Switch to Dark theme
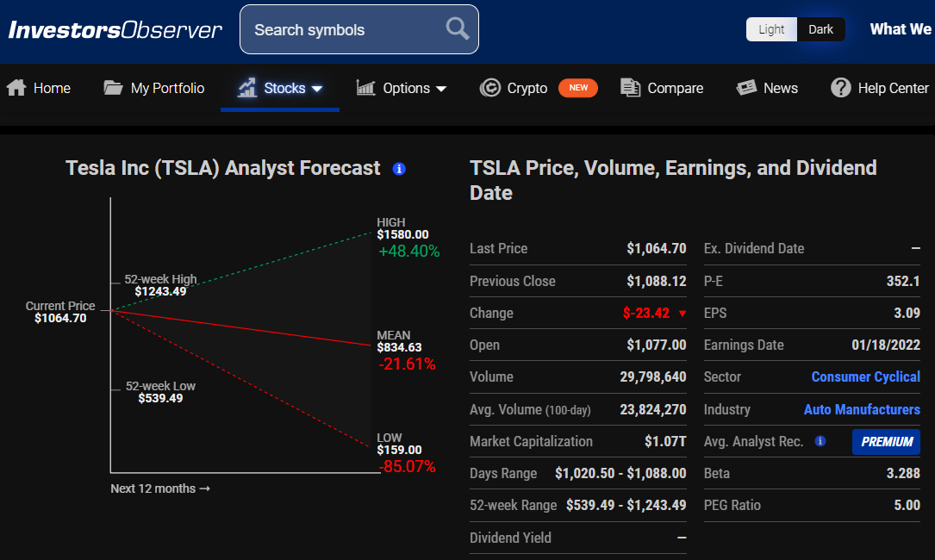Viewport: 935px width, 560px height. click(x=820, y=29)
